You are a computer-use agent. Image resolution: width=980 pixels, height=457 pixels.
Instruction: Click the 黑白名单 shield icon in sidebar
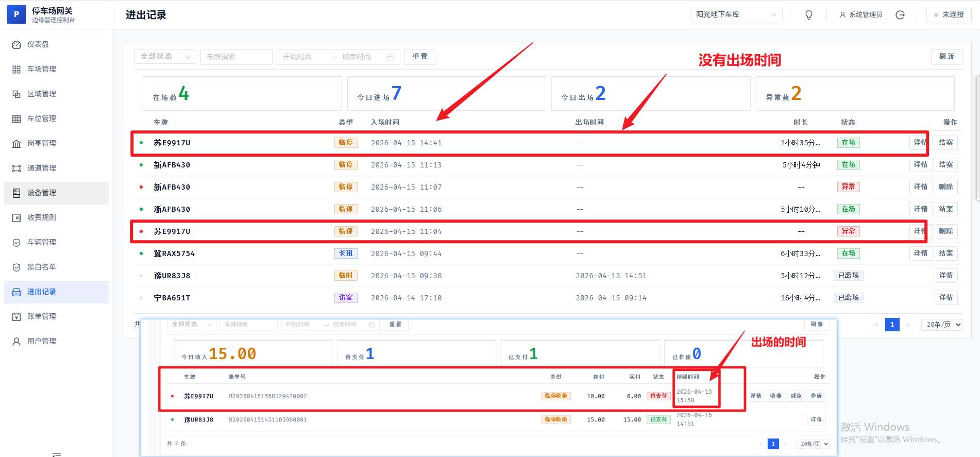point(16,267)
